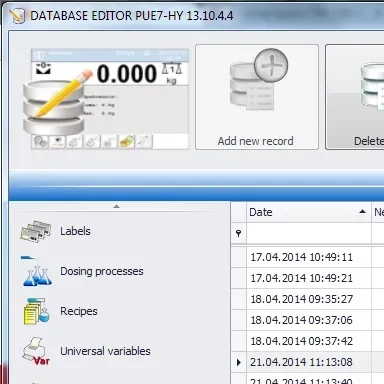Viewport: 384px width, 384px height.
Task: Select row 18.04.2014 09:35:27
Action: [309, 299]
